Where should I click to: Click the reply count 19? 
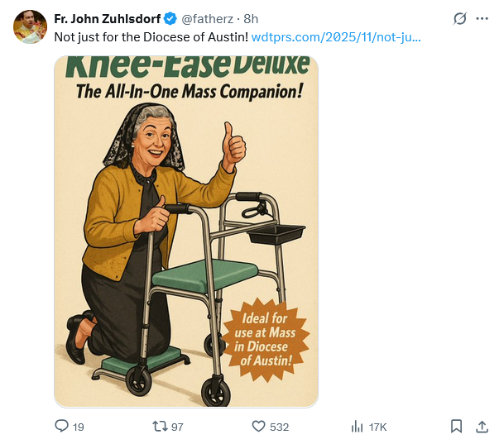[79, 427]
